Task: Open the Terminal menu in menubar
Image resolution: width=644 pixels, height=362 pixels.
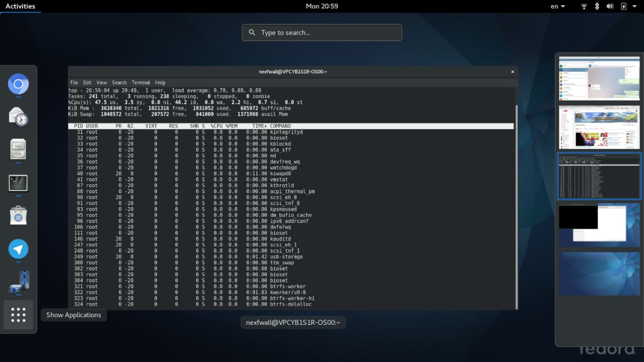Action: point(141,83)
